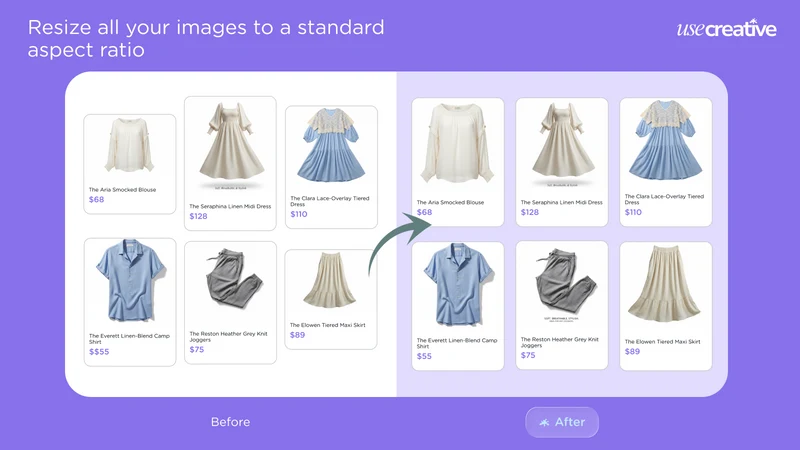Select Aria Smocked Blouse image in After panel

(458, 142)
